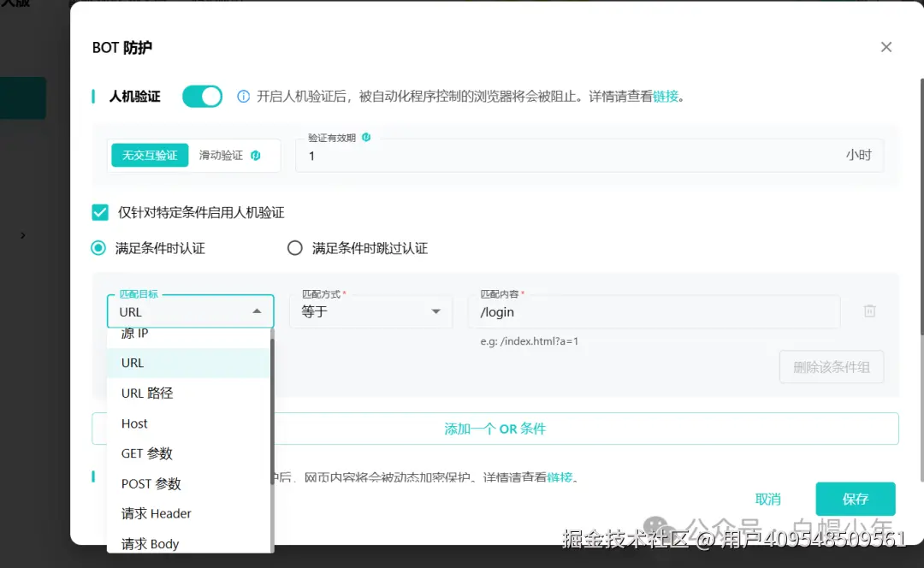Click the delete trash icon for the URL condition

click(x=869, y=311)
